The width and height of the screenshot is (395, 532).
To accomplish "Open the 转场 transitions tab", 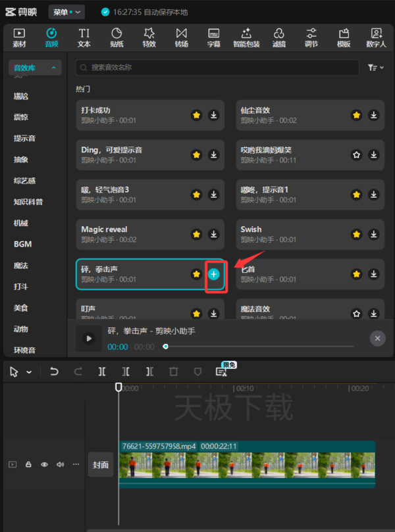I will coord(181,37).
